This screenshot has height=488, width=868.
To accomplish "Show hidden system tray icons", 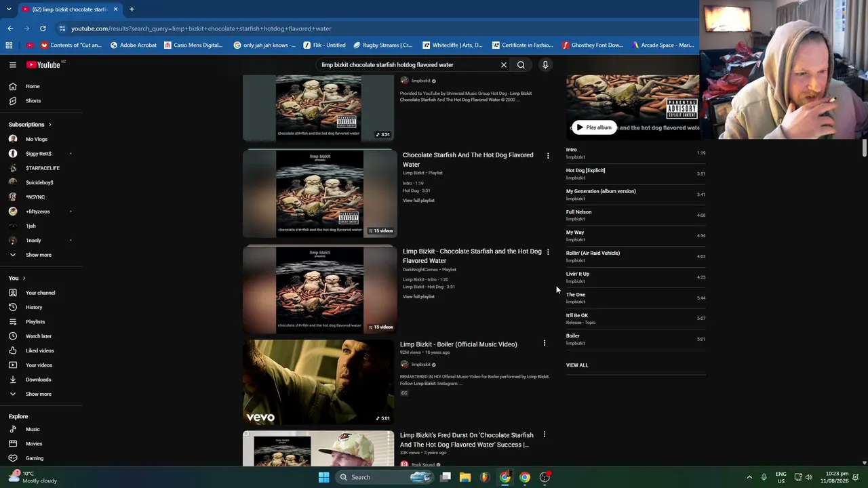I will click(749, 477).
